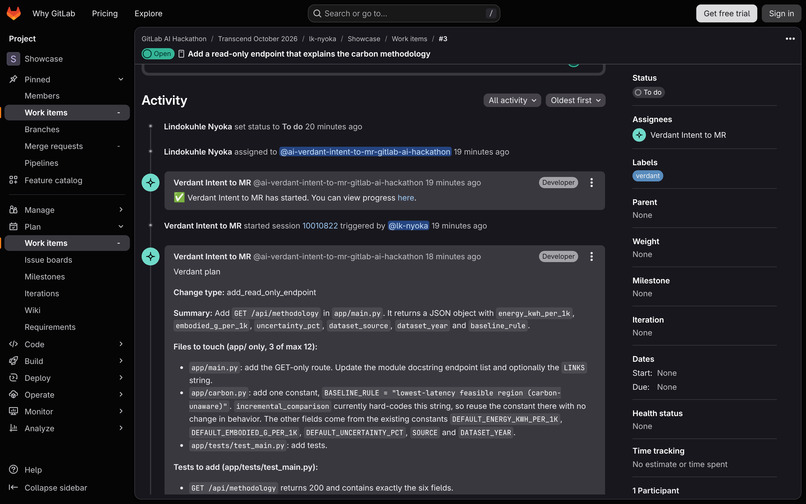Expand the Operate section chevron

point(121,394)
